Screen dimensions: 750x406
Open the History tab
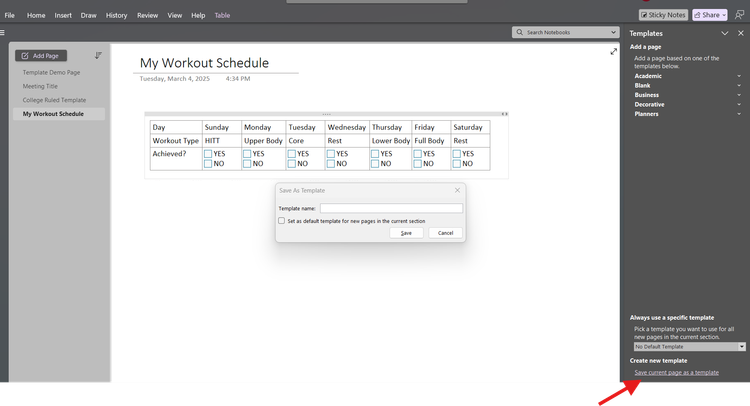116,15
